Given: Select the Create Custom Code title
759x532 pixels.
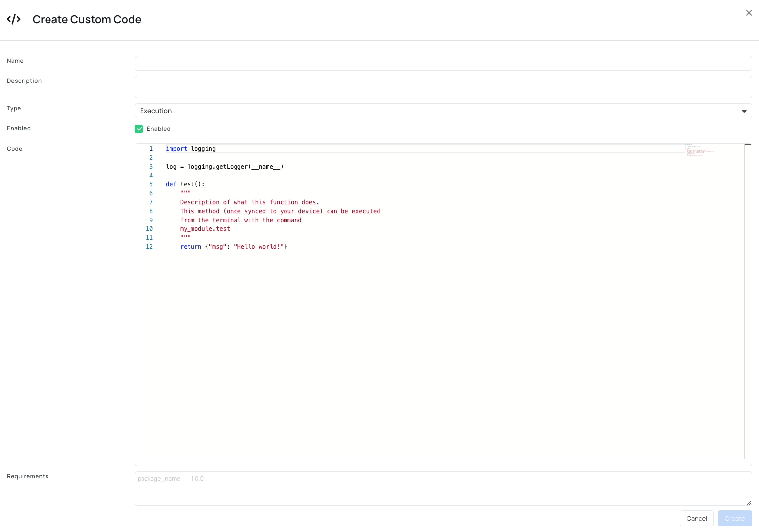Looking at the screenshot, I should pos(87,19).
